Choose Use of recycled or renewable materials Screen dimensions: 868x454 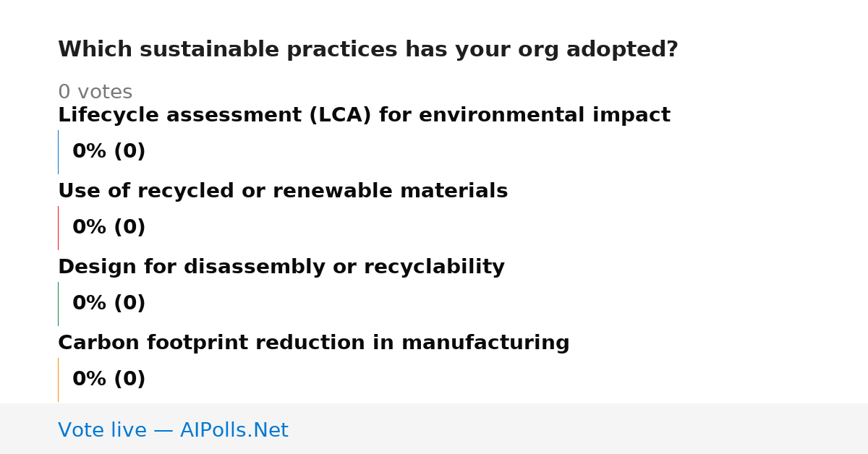283,192
